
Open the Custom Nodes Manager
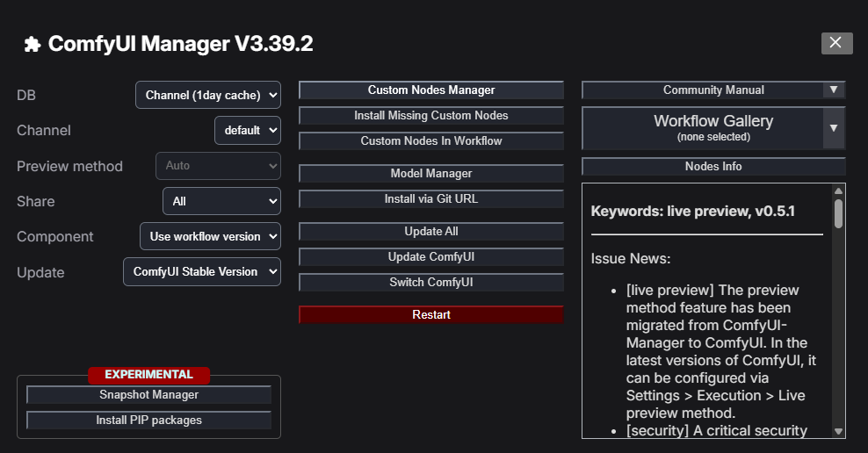430,90
